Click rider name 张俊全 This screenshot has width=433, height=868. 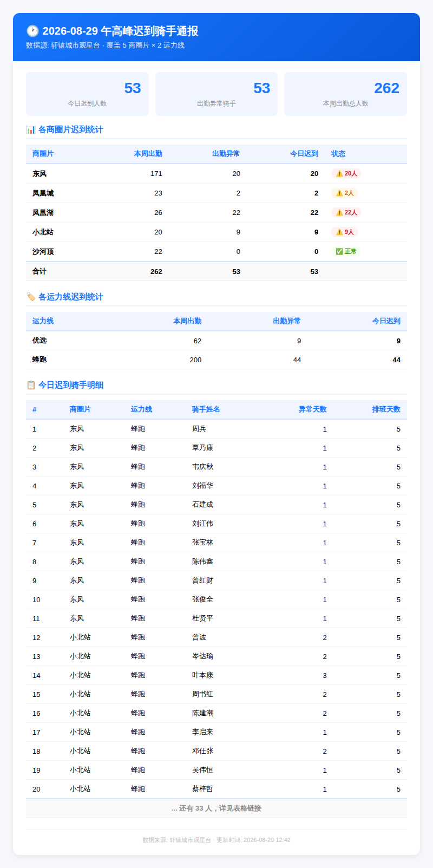tap(203, 599)
